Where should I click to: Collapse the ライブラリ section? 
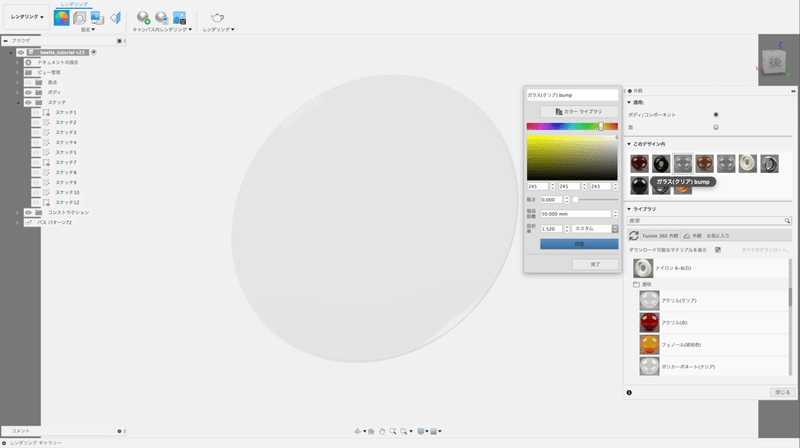pos(629,209)
